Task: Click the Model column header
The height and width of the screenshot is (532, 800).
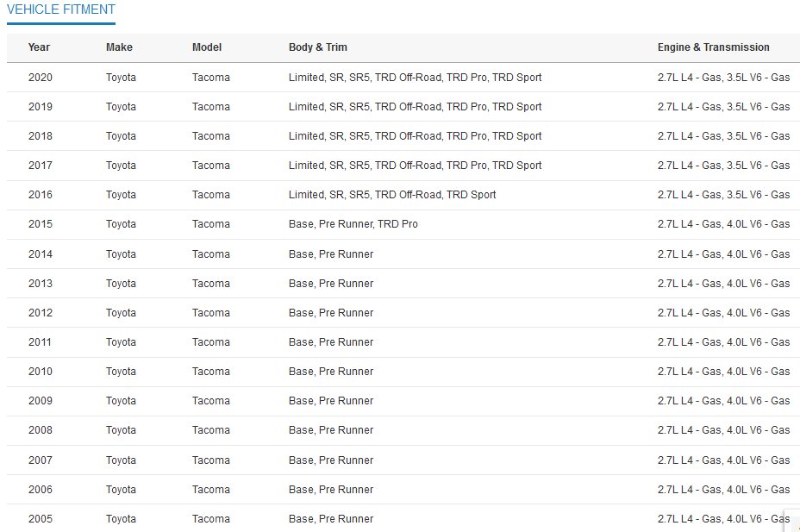Action: (207, 47)
